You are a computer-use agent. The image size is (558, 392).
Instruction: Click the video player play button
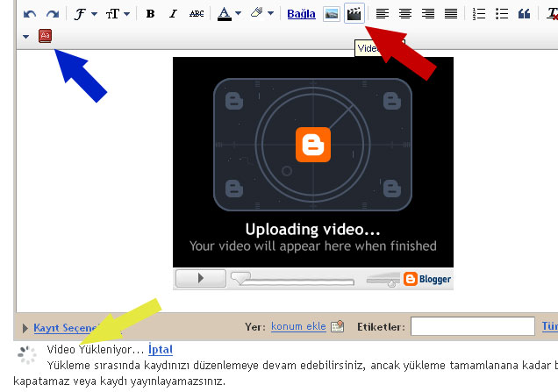click(x=201, y=278)
